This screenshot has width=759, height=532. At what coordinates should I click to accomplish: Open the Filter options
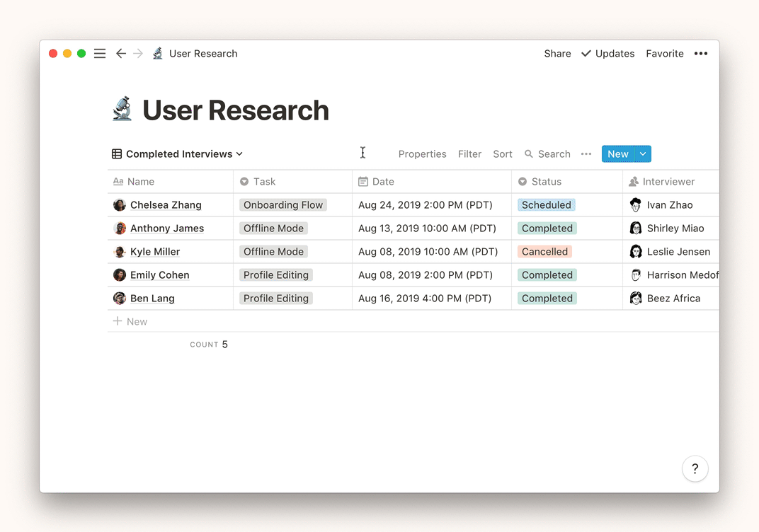(469, 154)
